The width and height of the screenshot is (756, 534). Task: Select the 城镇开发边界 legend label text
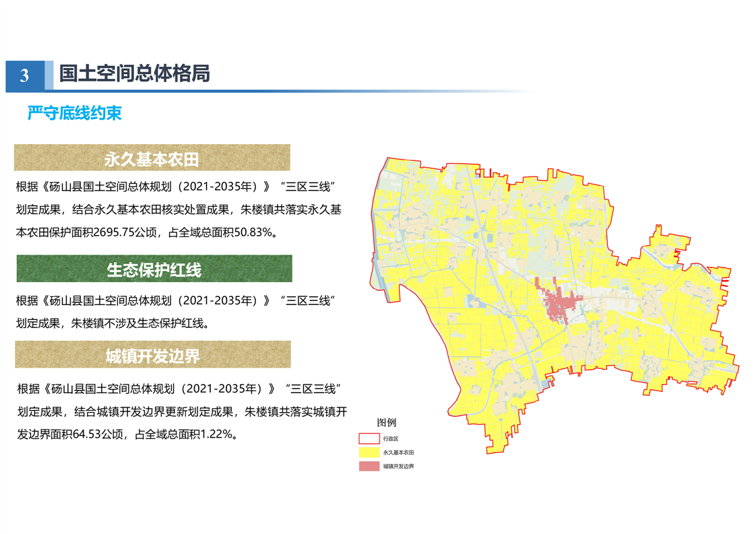[398, 466]
